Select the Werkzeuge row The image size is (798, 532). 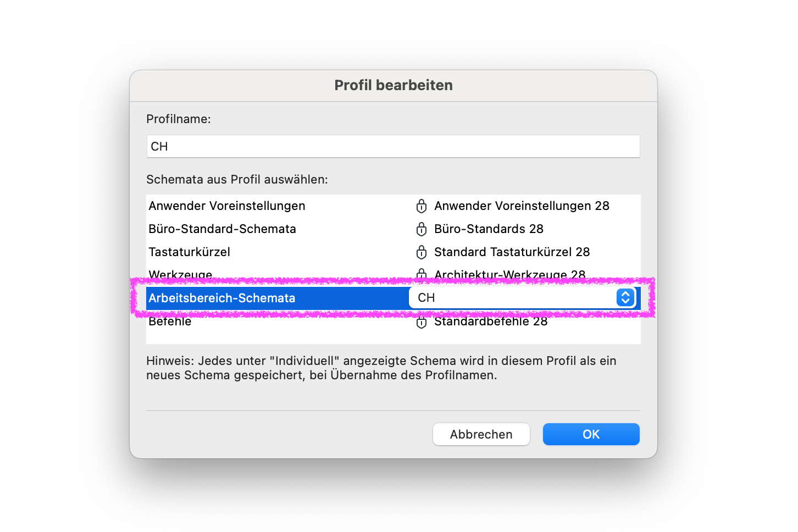394,274
